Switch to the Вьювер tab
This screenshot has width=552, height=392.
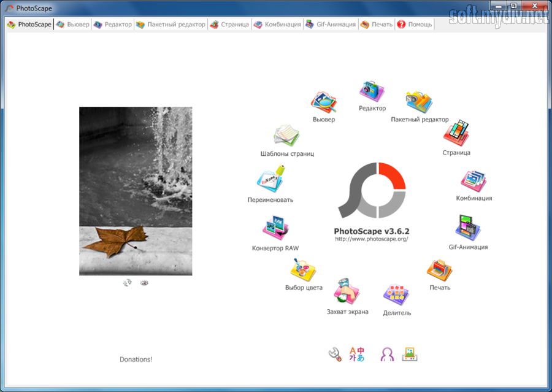pos(72,25)
